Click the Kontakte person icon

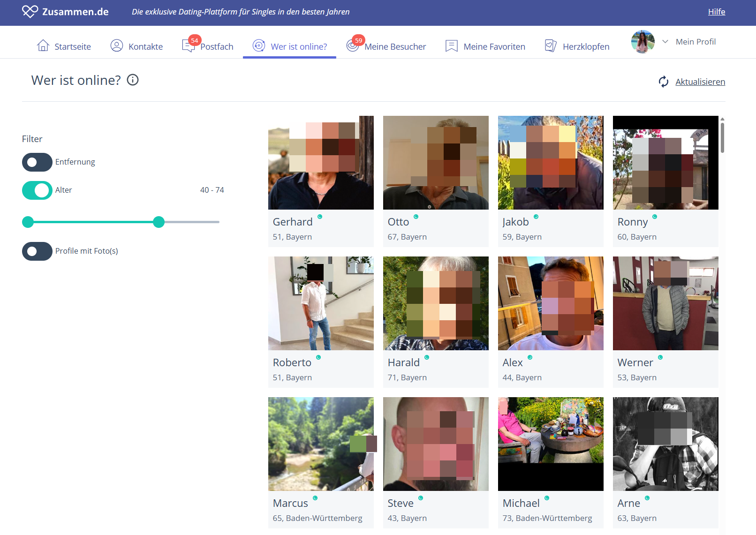click(x=117, y=45)
